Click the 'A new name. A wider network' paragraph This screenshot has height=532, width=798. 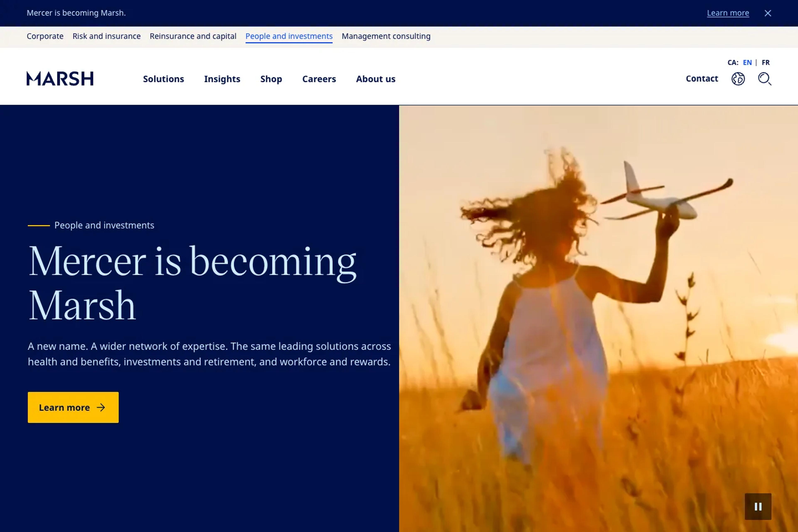(x=209, y=354)
